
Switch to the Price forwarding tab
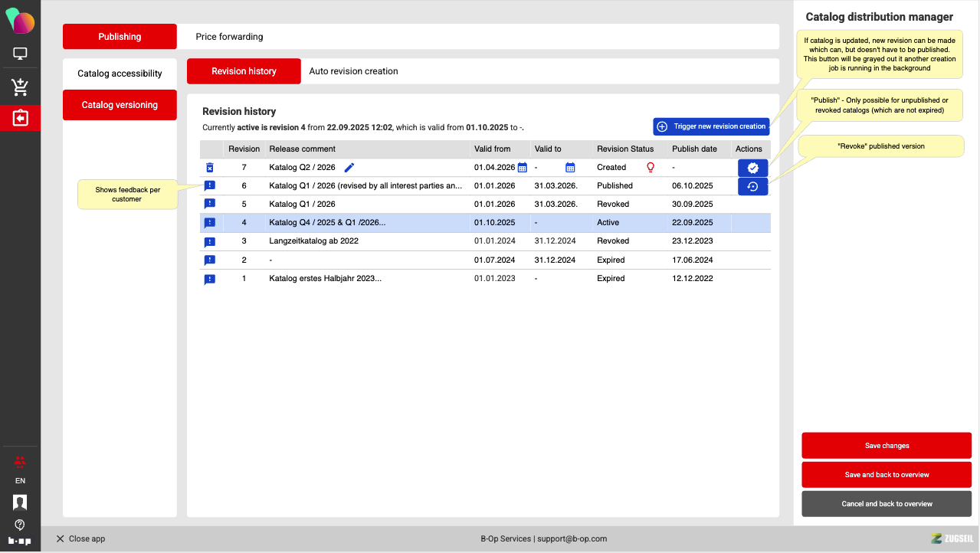point(229,37)
